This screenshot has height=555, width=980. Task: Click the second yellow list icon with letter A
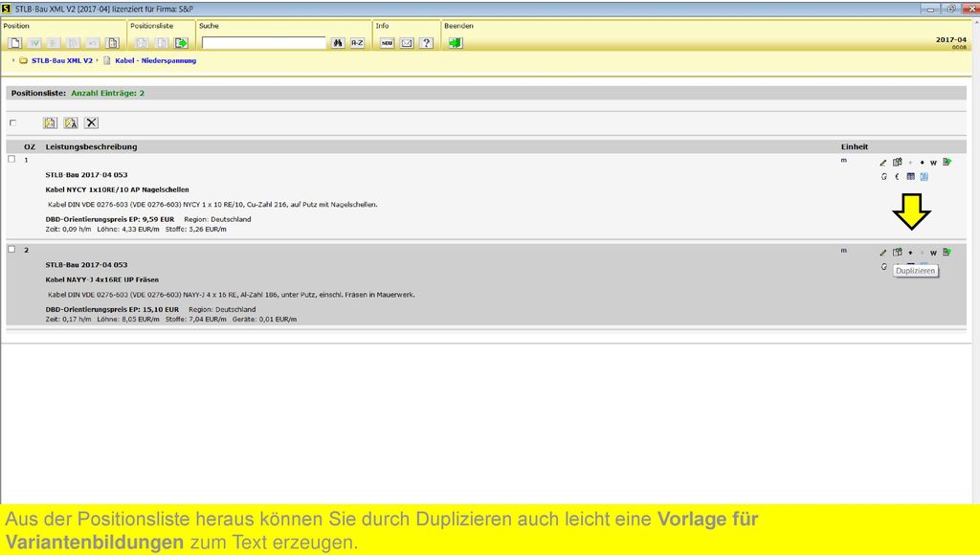coord(71,123)
